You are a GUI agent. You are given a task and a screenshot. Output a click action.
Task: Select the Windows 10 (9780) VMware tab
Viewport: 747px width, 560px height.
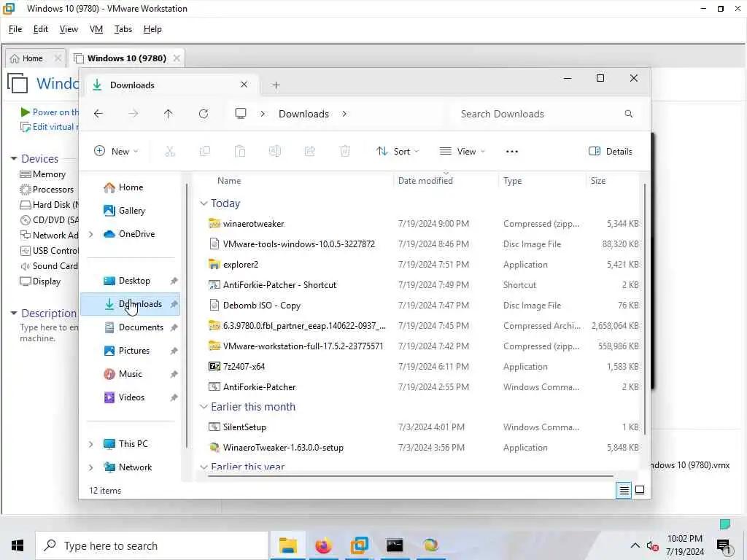(x=127, y=58)
